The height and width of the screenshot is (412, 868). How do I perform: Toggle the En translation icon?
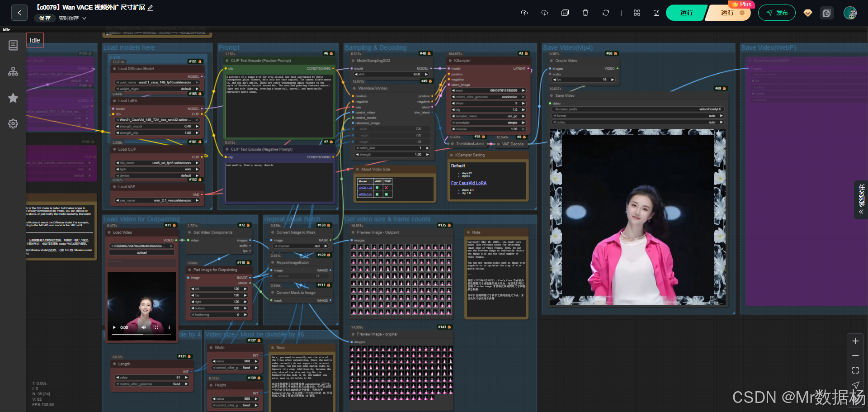pos(565,13)
